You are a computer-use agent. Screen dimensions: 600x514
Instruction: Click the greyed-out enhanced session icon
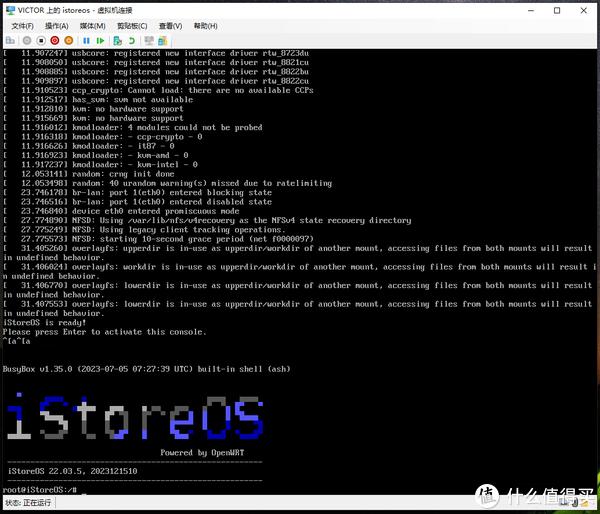(149, 41)
